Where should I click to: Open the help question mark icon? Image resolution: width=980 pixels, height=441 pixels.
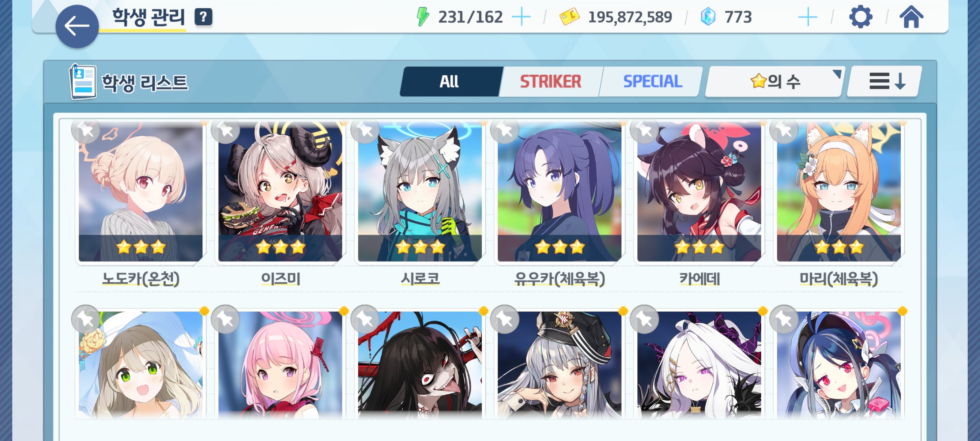[204, 17]
